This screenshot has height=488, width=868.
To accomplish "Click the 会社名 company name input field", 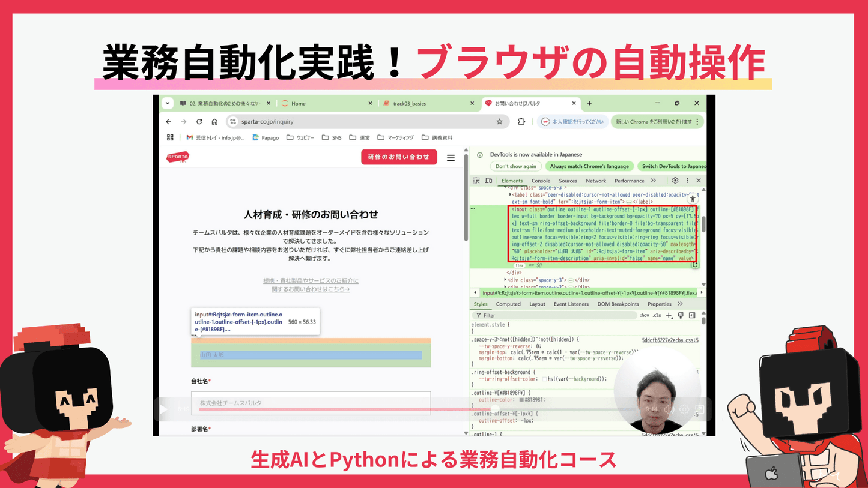I will click(311, 403).
